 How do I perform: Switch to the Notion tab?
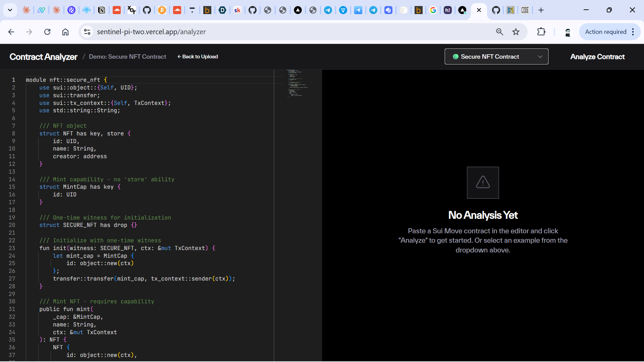[101, 10]
